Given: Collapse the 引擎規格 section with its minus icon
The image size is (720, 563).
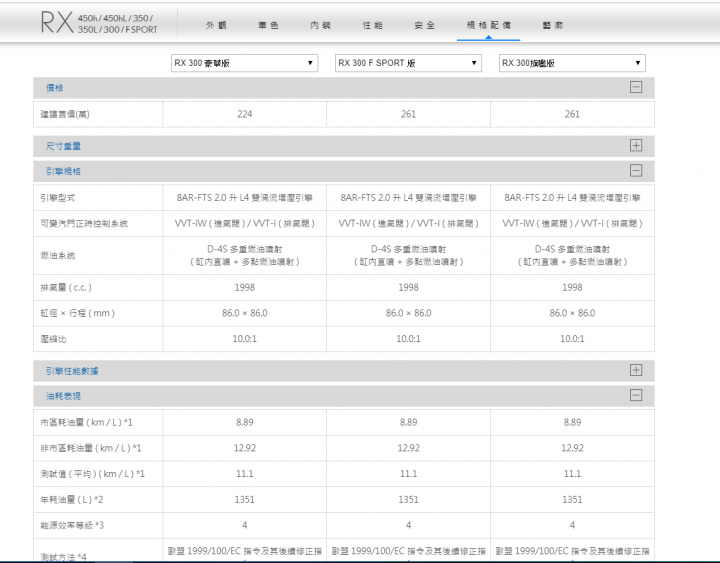Looking at the screenshot, I should [636, 171].
